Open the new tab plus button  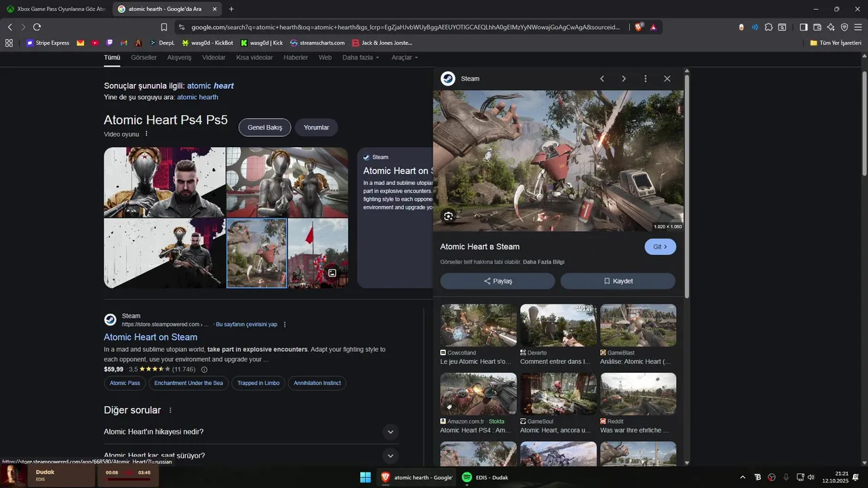coord(231,9)
